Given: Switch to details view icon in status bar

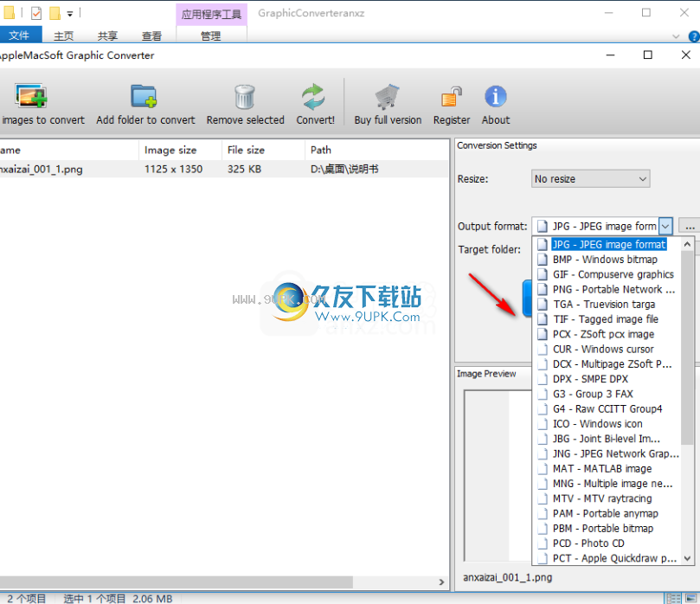Looking at the screenshot, I should tap(673, 598).
